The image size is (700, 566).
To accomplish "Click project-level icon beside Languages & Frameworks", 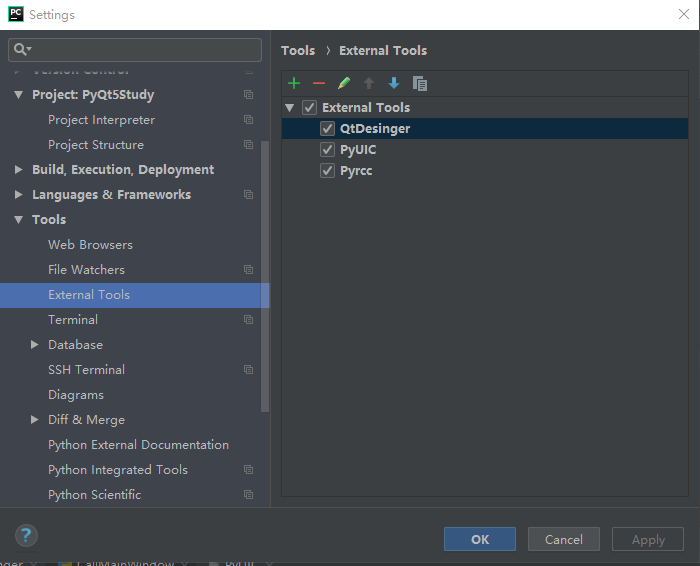I will (x=249, y=195).
